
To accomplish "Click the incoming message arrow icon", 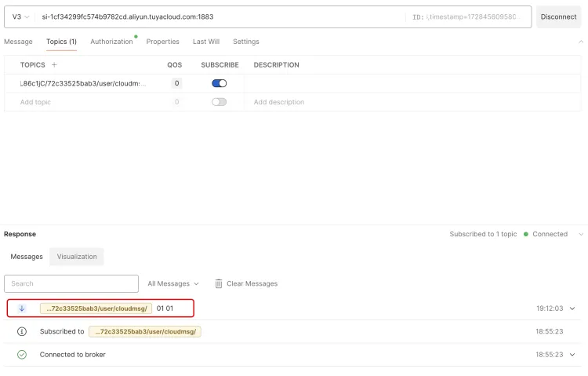I will (22, 308).
